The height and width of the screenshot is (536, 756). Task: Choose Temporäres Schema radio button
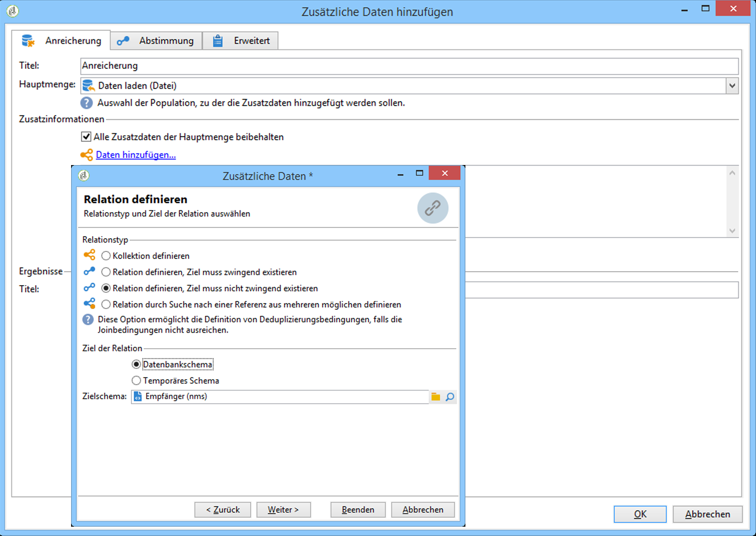(x=136, y=381)
